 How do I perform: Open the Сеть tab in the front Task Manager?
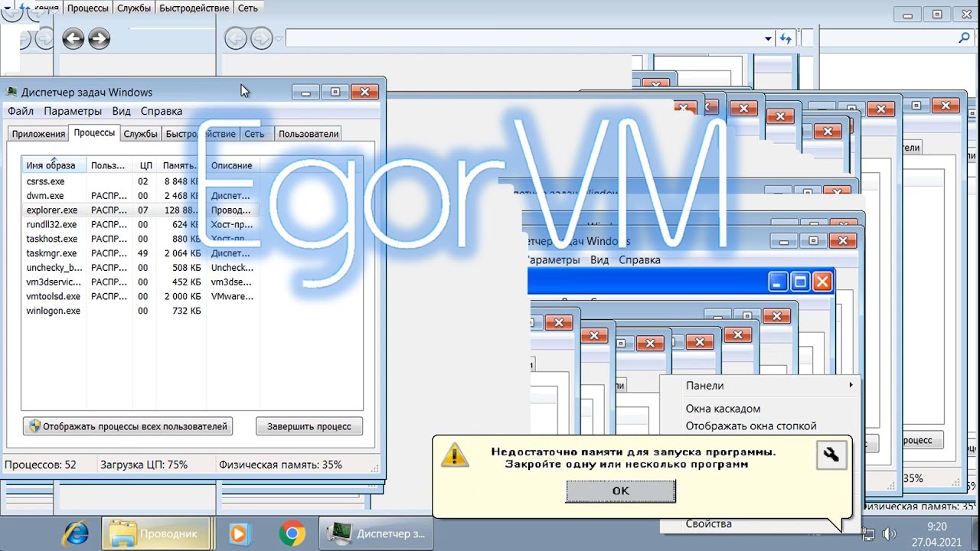tap(254, 134)
